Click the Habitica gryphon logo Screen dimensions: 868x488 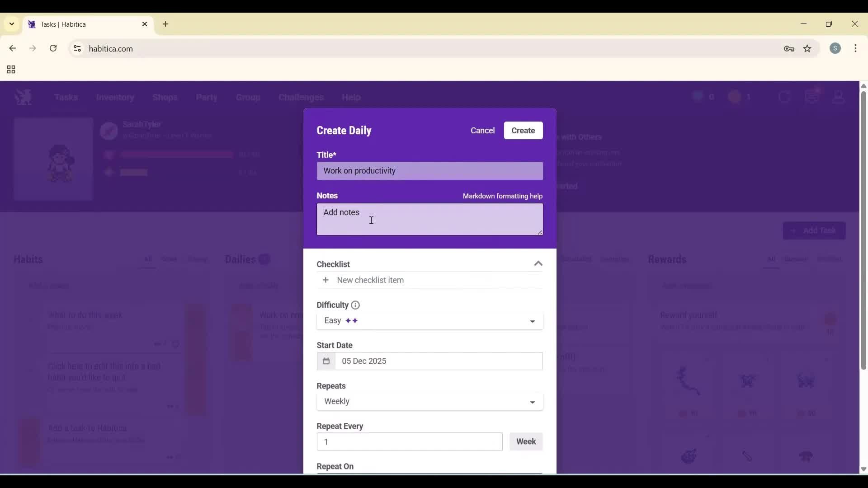click(23, 96)
